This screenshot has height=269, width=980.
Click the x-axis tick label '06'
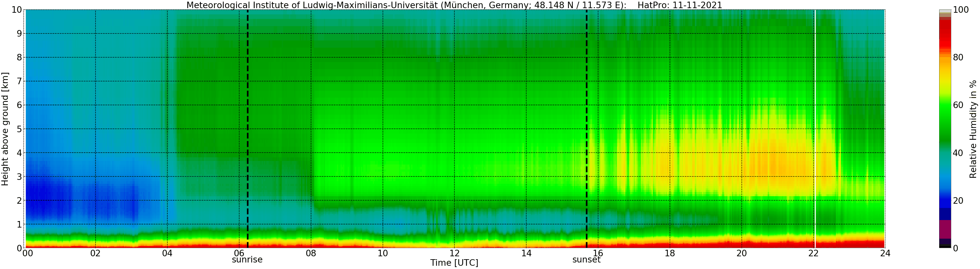coord(239,253)
